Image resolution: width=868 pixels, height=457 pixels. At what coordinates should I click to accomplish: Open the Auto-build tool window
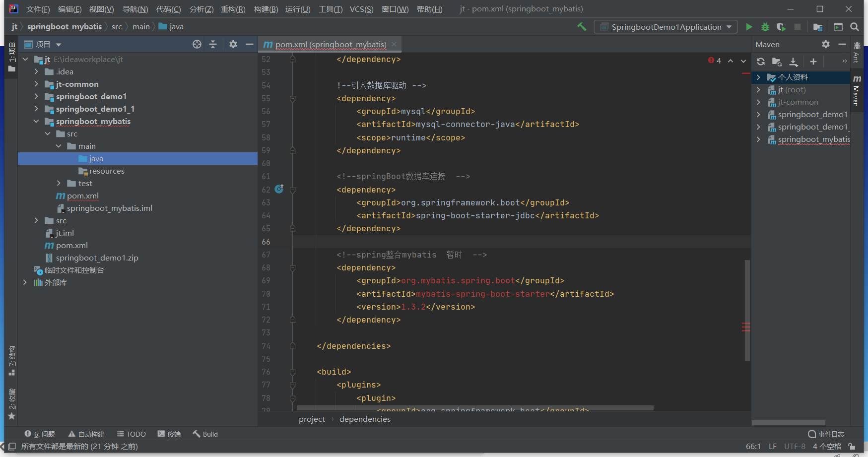pos(86,434)
